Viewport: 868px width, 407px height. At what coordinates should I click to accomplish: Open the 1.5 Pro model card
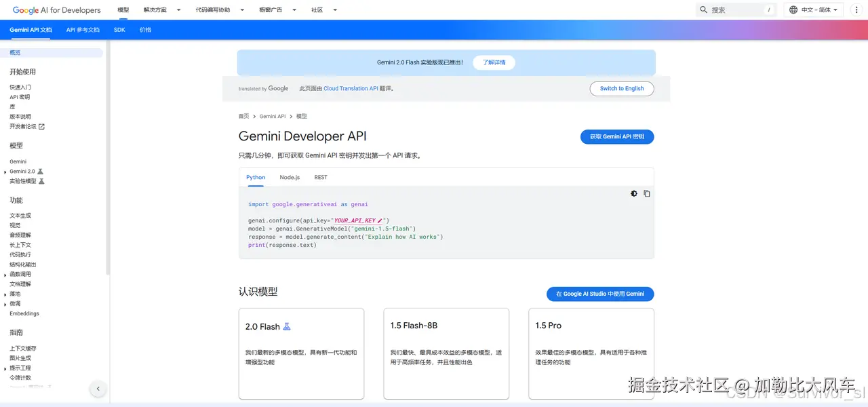591,353
